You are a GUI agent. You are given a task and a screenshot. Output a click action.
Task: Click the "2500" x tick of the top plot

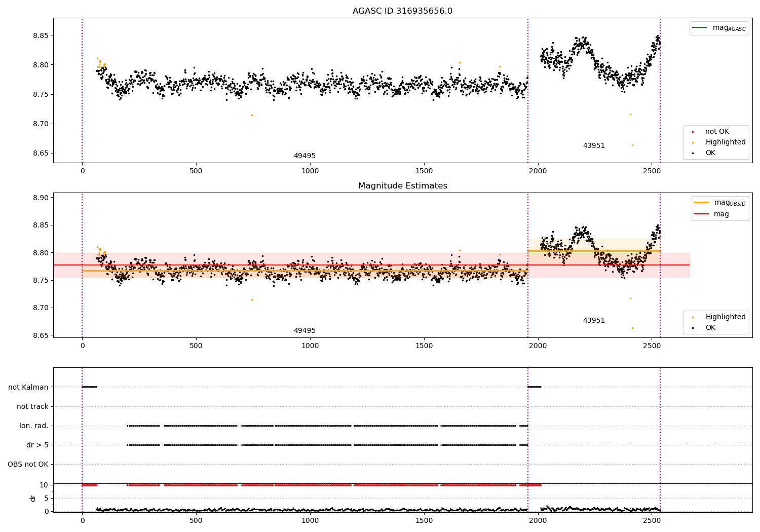(x=652, y=171)
